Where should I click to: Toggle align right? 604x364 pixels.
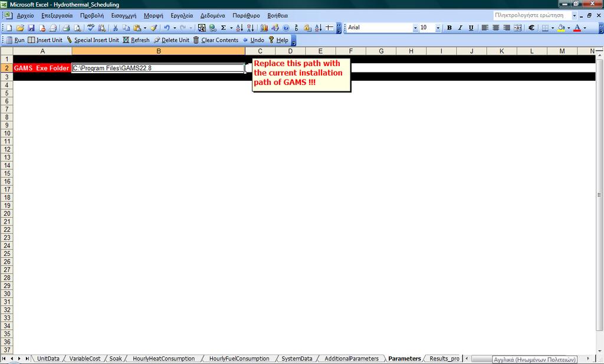click(507, 28)
